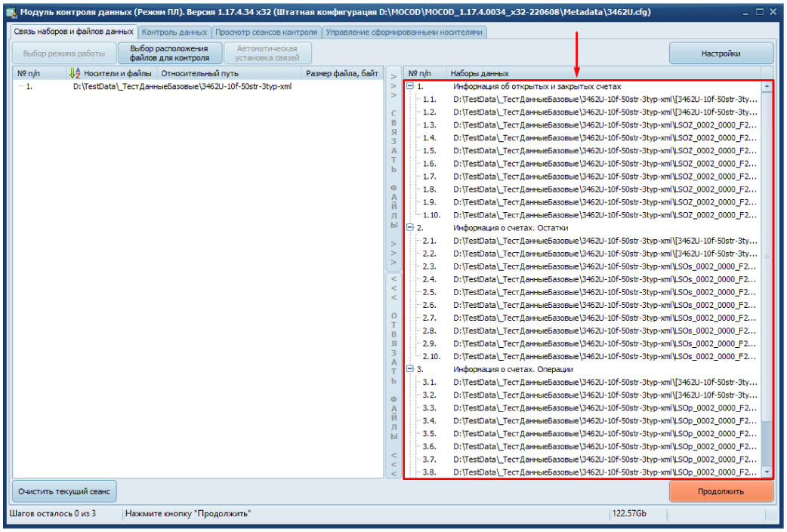
Task: Click the 'Продолжить' button
Action: (x=721, y=491)
